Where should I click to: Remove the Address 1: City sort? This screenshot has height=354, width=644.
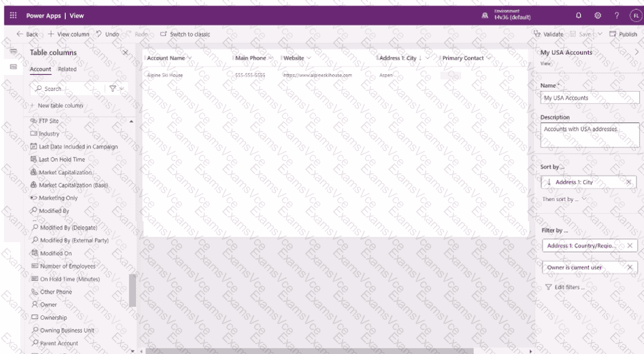[x=629, y=182]
